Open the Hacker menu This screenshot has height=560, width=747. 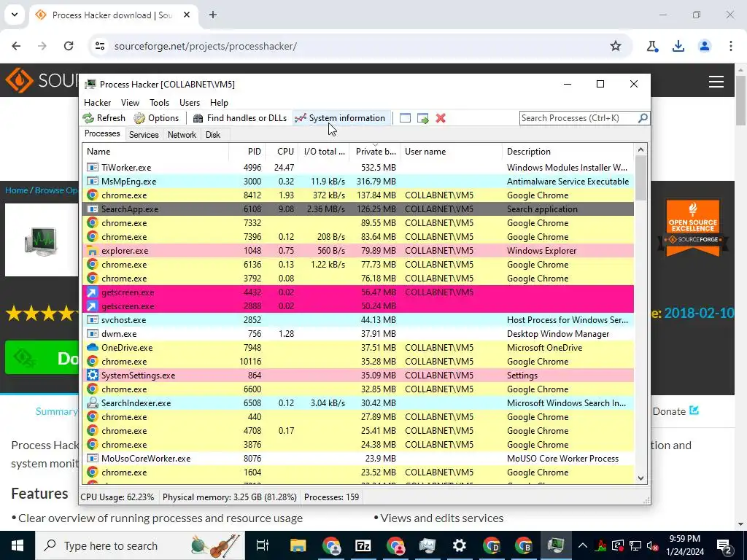click(x=97, y=102)
